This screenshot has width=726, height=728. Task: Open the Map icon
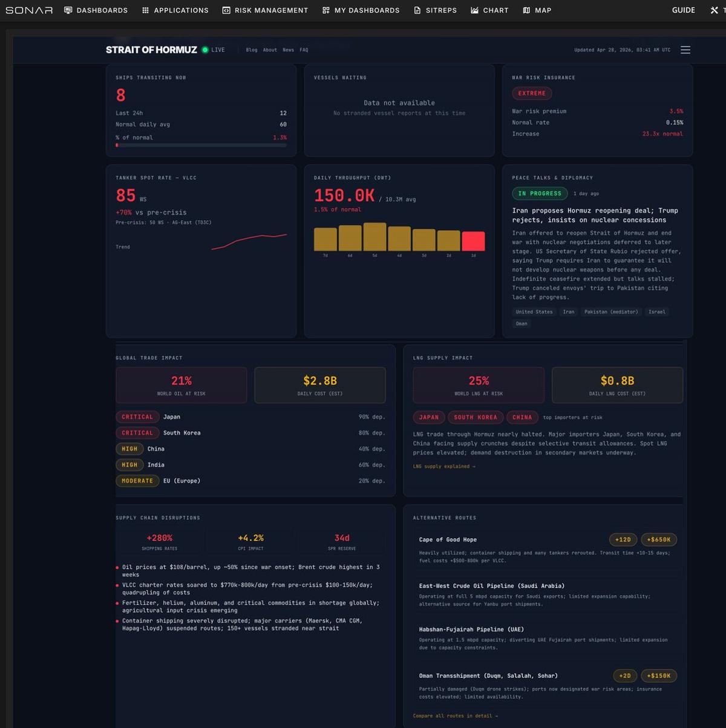coord(526,10)
